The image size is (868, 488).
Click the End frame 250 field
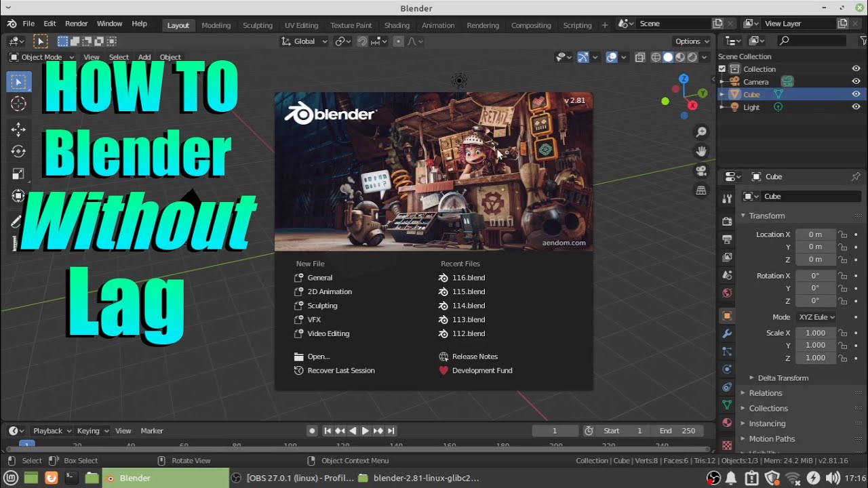pyautogui.click(x=677, y=430)
